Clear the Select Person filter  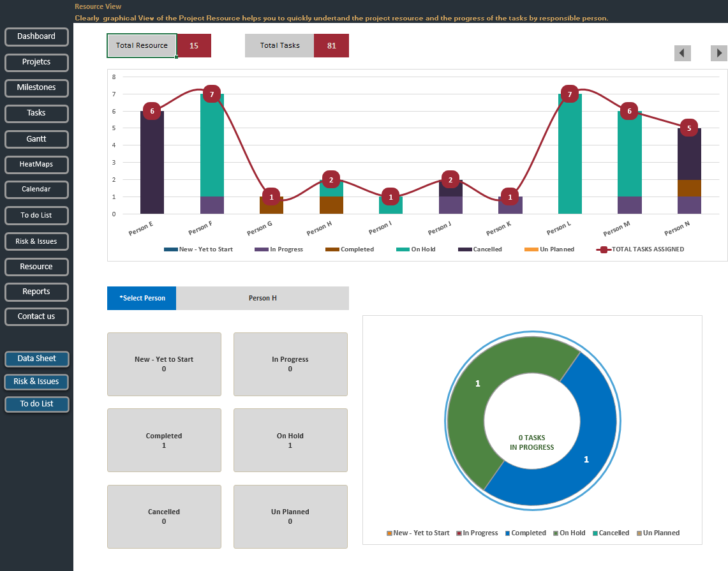[x=141, y=298]
